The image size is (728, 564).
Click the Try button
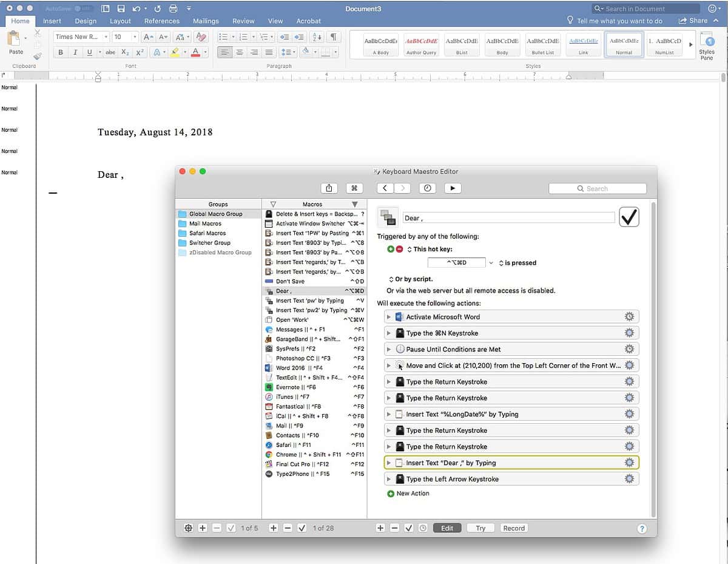[480, 528]
